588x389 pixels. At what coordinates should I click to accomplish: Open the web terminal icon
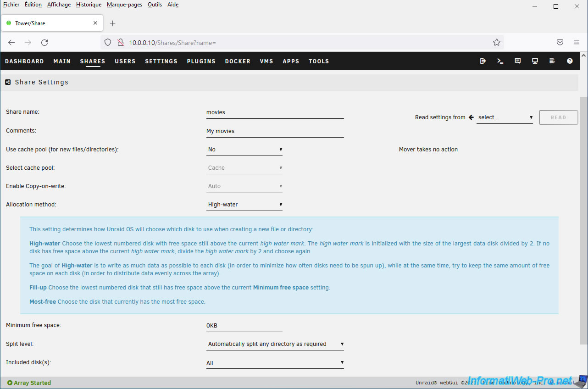pos(500,61)
